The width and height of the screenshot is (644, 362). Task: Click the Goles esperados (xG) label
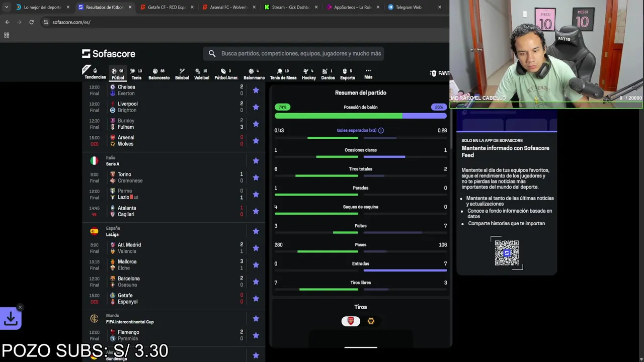(x=357, y=130)
